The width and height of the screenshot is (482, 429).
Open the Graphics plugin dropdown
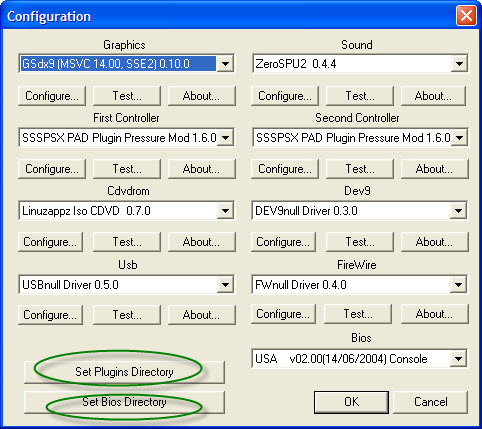point(225,63)
